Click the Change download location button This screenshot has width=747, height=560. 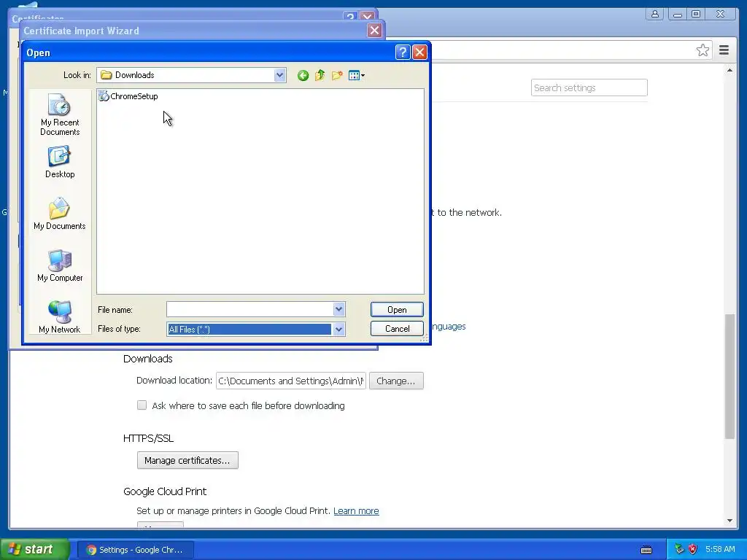pyautogui.click(x=396, y=381)
